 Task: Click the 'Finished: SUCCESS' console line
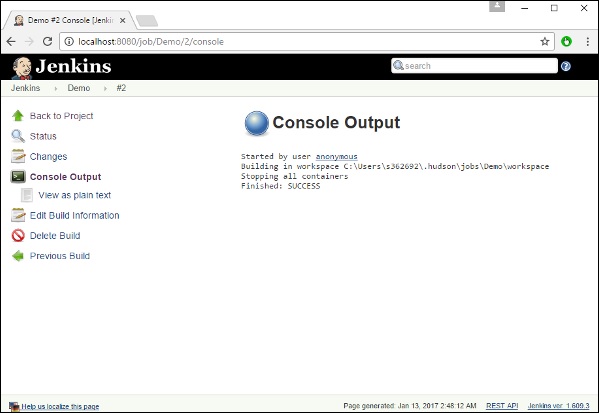(x=280, y=186)
